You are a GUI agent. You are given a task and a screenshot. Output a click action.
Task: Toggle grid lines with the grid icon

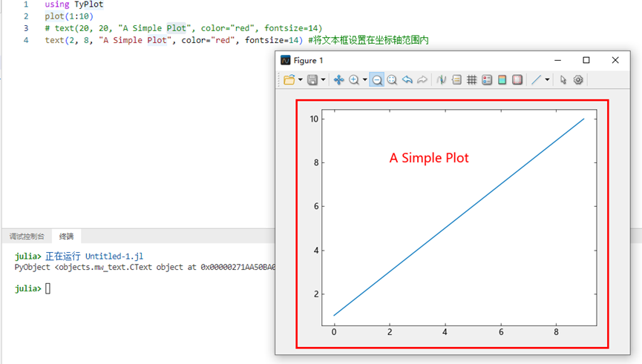(x=472, y=80)
